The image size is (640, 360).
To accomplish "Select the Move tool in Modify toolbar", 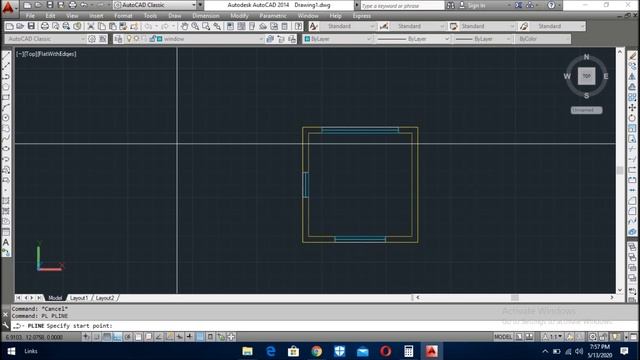I will tap(632, 107).
